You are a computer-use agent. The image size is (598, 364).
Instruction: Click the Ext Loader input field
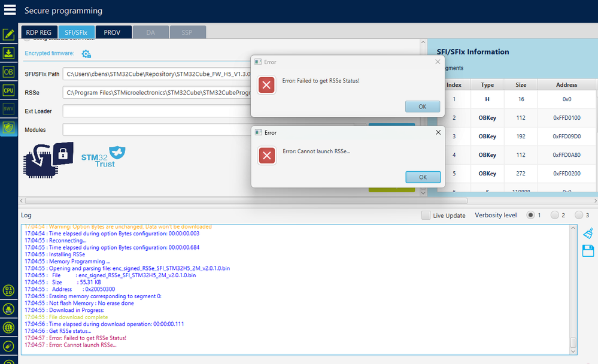pos(157,111)
